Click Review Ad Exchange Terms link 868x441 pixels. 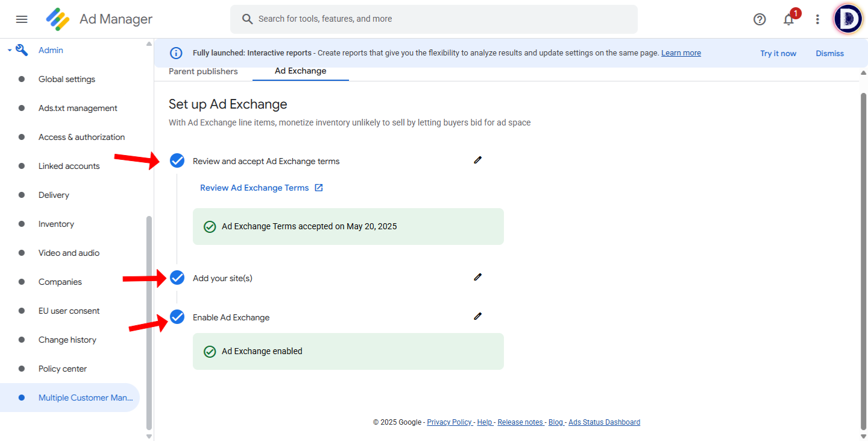click(254, 188)
